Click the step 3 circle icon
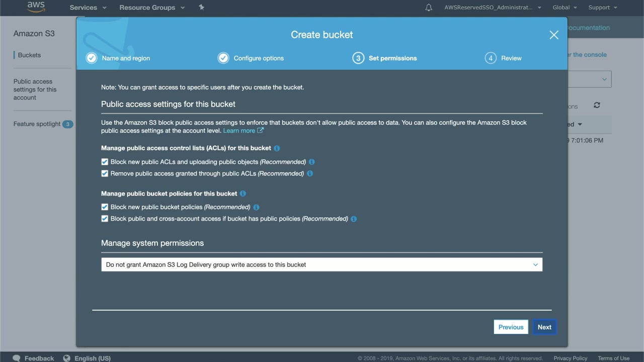Screen dimensions: 644x362 pos(358,58)
